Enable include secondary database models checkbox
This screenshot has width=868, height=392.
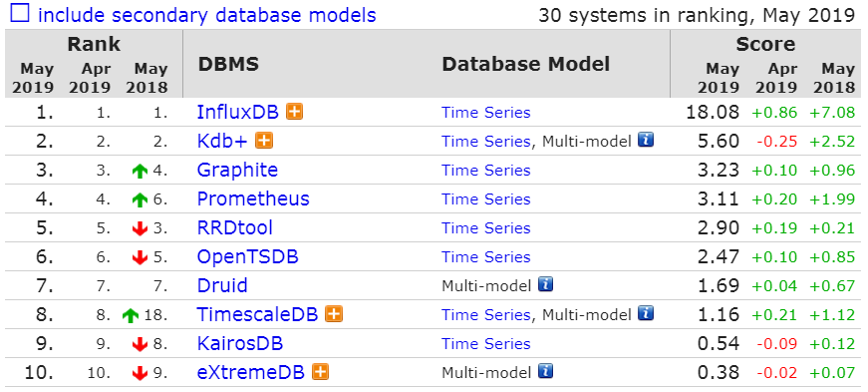(19, 13)
